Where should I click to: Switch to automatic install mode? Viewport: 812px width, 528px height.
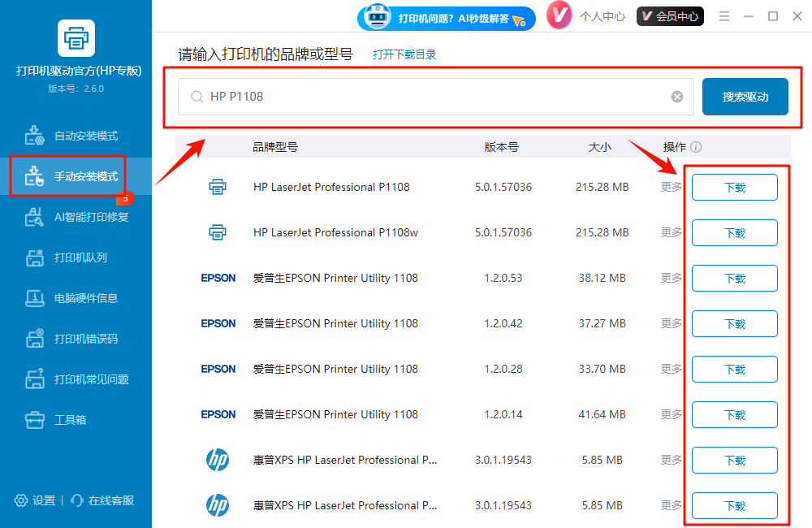pyautogui.click(x=76, y=136)
